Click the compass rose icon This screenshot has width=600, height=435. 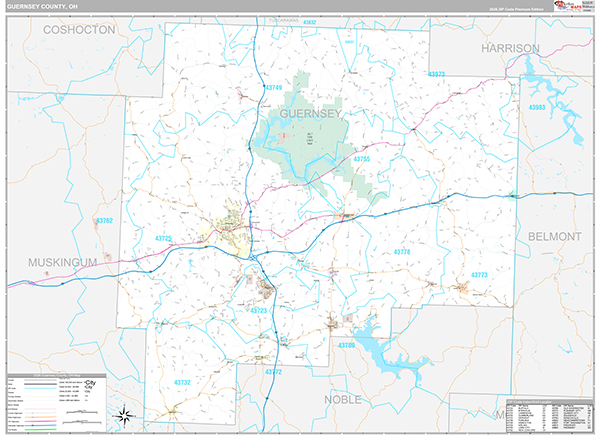(124, 415)
